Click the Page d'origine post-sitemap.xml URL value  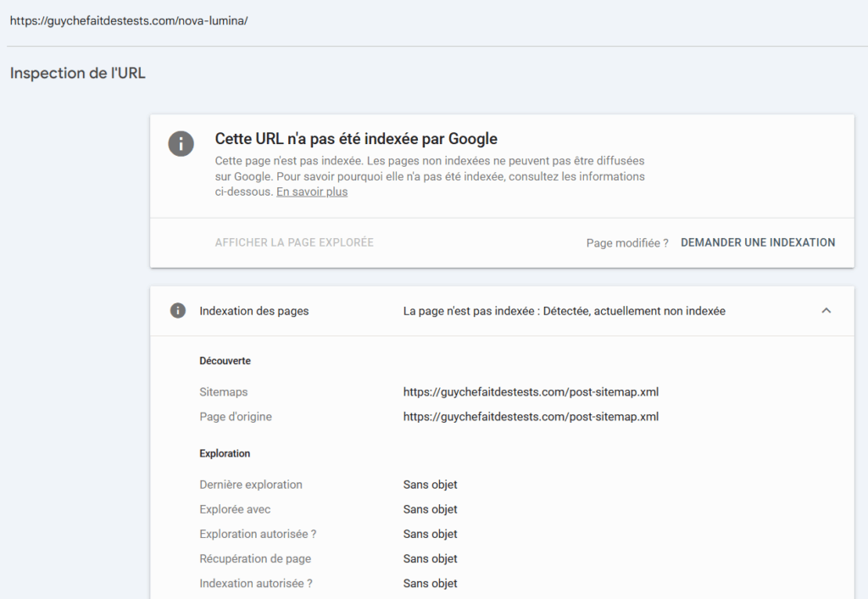point(531,417)
